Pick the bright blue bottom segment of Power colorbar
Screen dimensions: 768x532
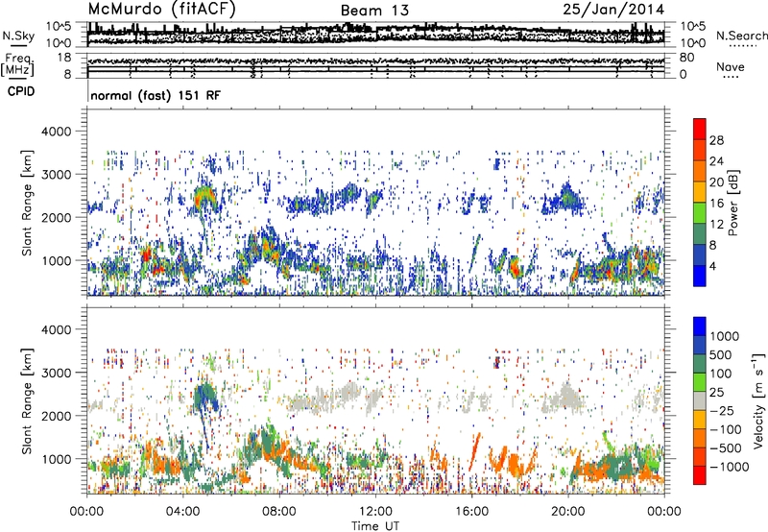pyautogui.click(x=700, y=276)
